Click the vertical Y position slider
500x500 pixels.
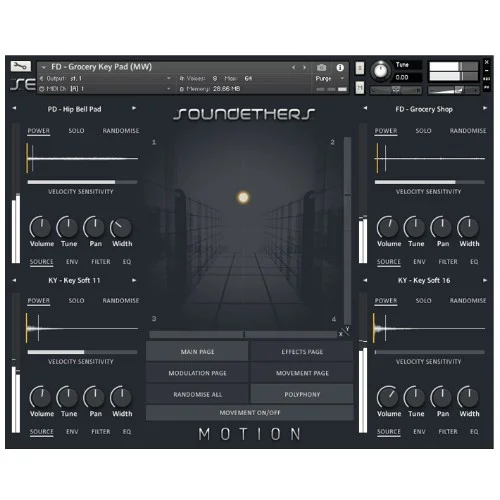[347, 230]
